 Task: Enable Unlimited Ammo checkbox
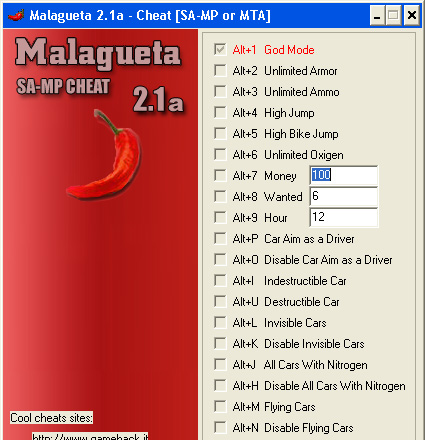pos(220,92)
